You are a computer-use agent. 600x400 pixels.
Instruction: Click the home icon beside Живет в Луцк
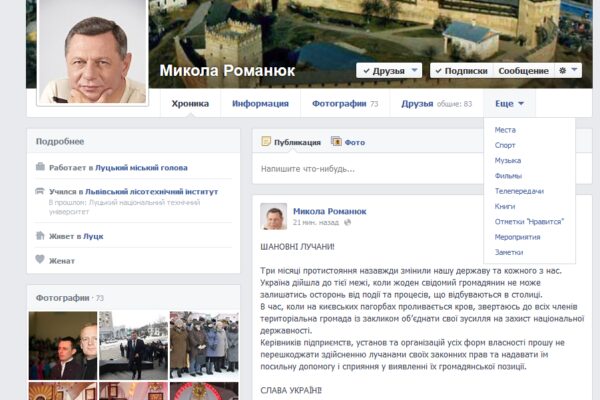(x=40, y=236)
